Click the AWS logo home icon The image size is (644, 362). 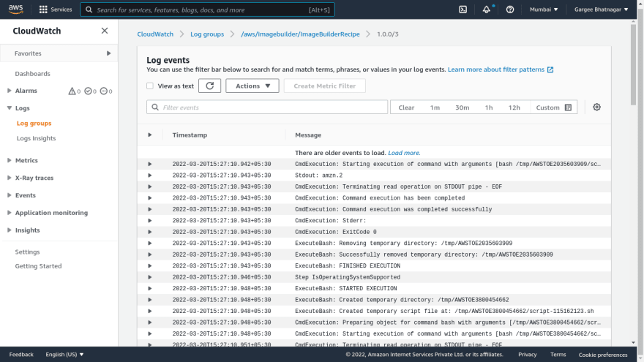(x=15, y=9)
